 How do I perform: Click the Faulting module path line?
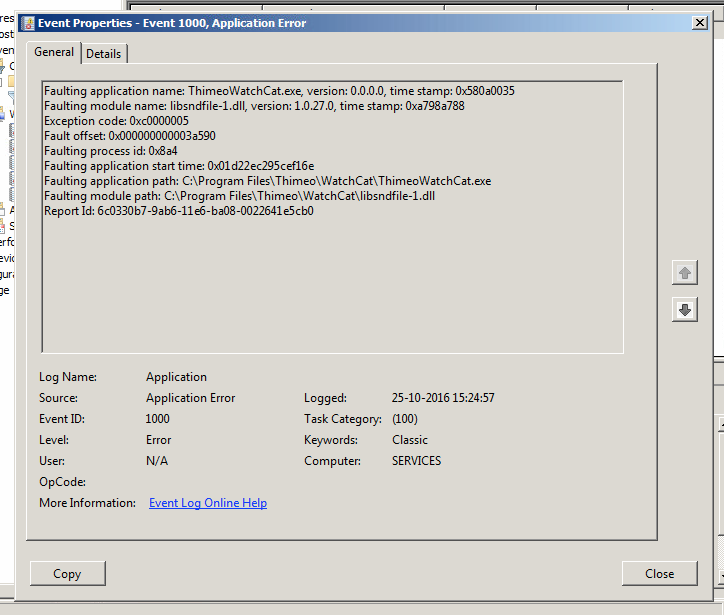(x=240, y=196)
